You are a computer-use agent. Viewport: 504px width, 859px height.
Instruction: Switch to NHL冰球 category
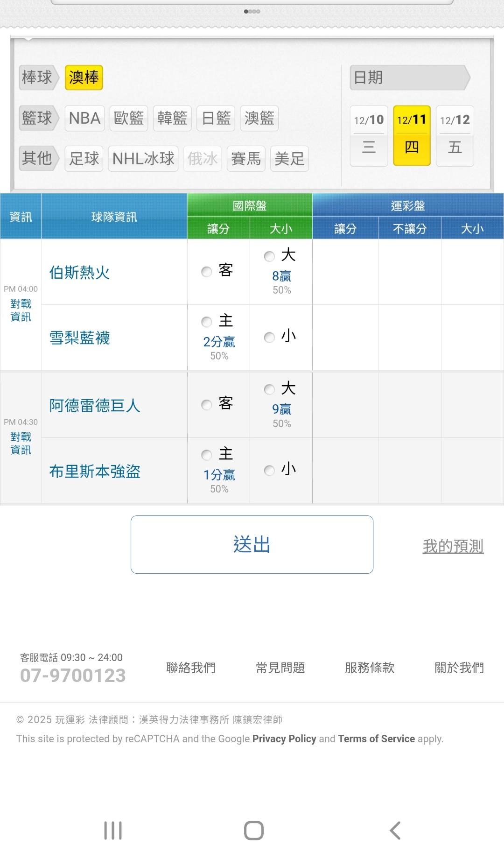[143, 159]
